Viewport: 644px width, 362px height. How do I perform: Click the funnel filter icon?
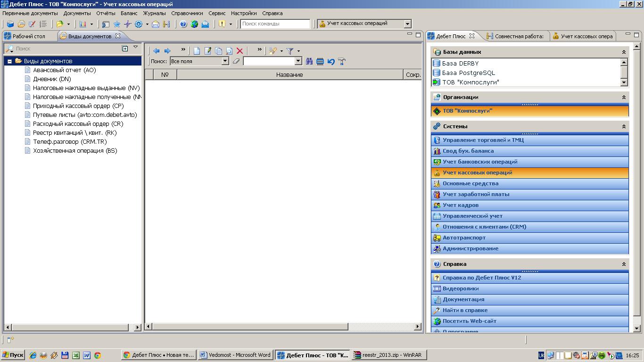coord(290,51)
